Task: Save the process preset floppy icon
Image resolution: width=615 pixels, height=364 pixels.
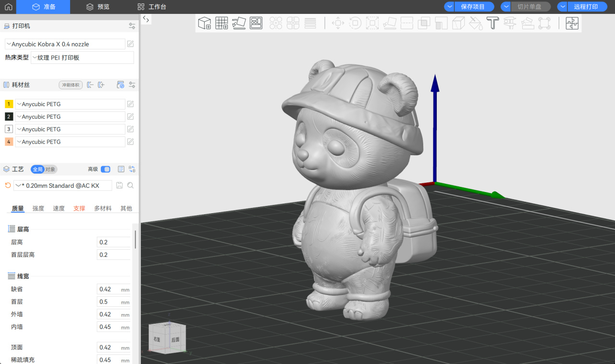Action: pyautogui.click(x=120, y=185)
